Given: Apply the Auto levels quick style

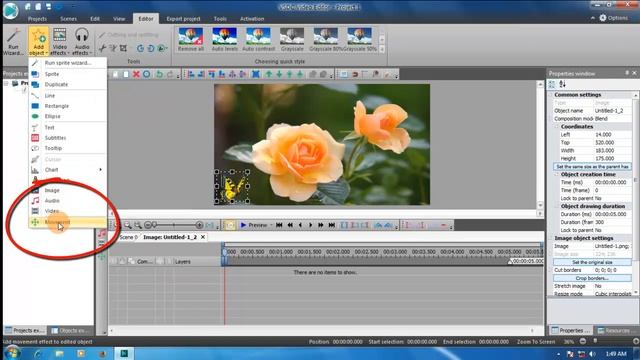Looking at the screenshot, I should 224,40.
